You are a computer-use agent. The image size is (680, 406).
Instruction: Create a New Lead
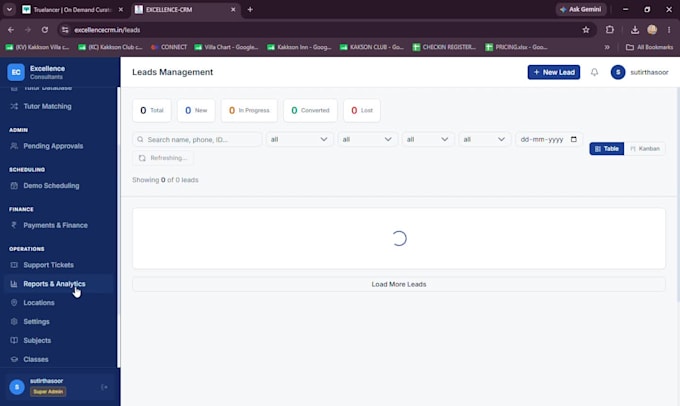click(x=554, y=72)
